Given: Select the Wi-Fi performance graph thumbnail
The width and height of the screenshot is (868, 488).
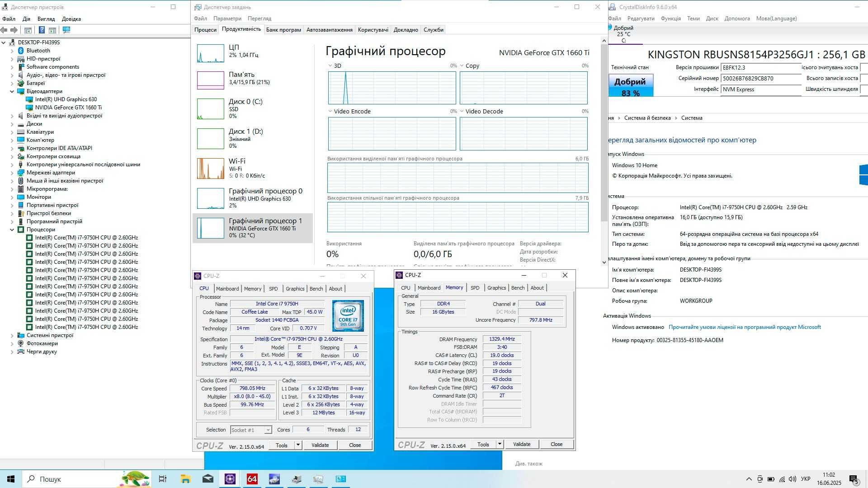Looking at the screenshot, I should pyautogui.click(x=211, y=168).
